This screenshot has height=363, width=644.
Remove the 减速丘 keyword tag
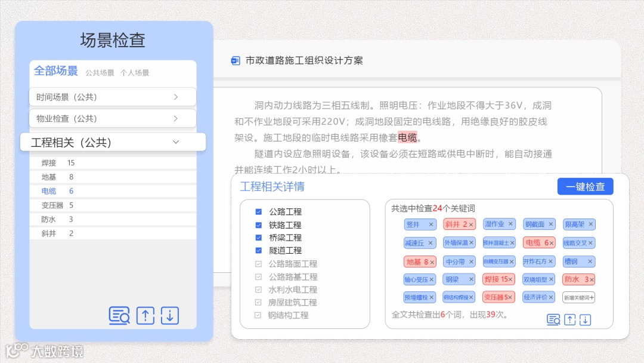pos(431,243)
